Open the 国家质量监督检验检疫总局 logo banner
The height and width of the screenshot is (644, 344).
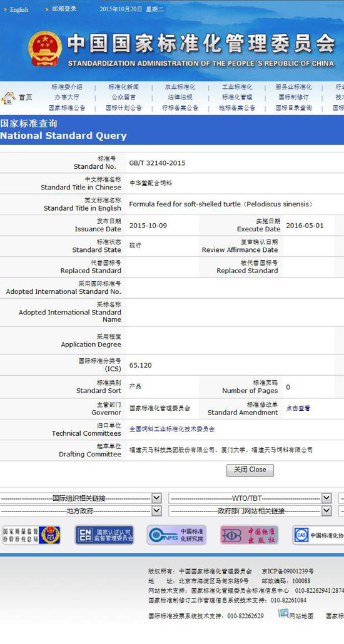[x=32, y=535]
